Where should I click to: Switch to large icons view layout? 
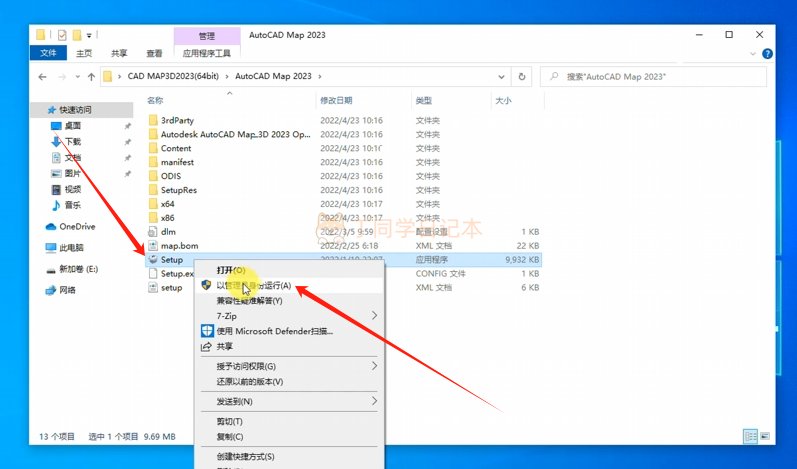pos(764,436)
